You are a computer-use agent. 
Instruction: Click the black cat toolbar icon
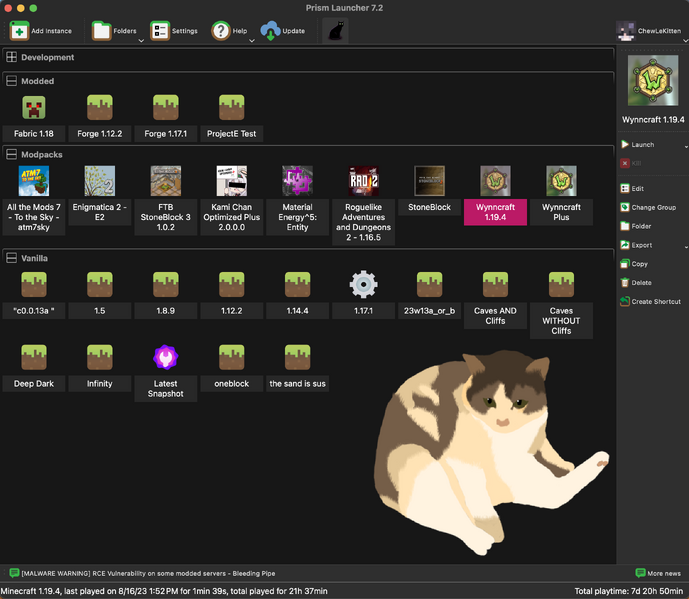tap(335, 31)
